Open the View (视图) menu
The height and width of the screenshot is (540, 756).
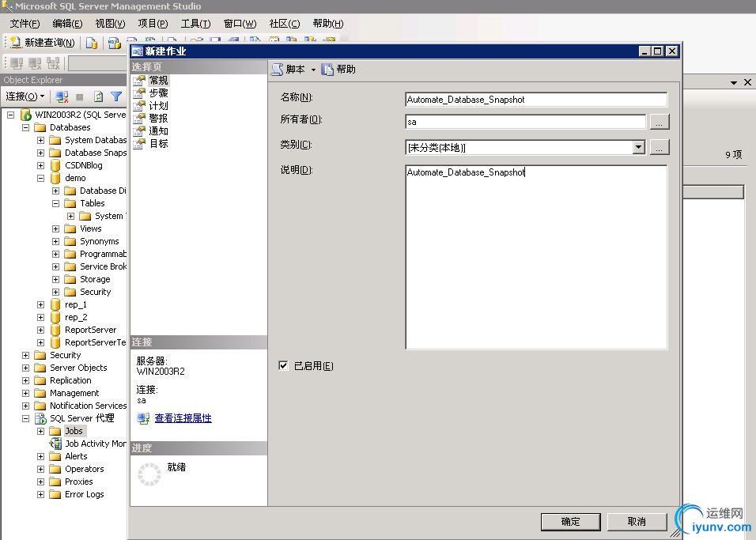tap(110, 24)
